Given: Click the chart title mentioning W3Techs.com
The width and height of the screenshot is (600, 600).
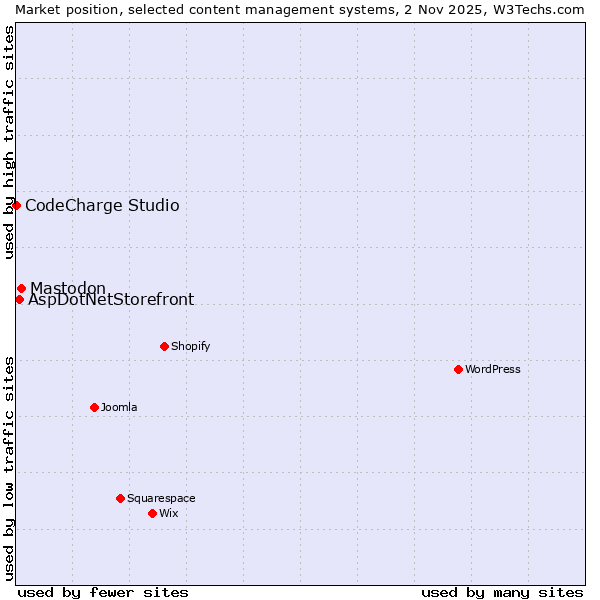Looking at the screenshot, I should [x=300, y=10].
